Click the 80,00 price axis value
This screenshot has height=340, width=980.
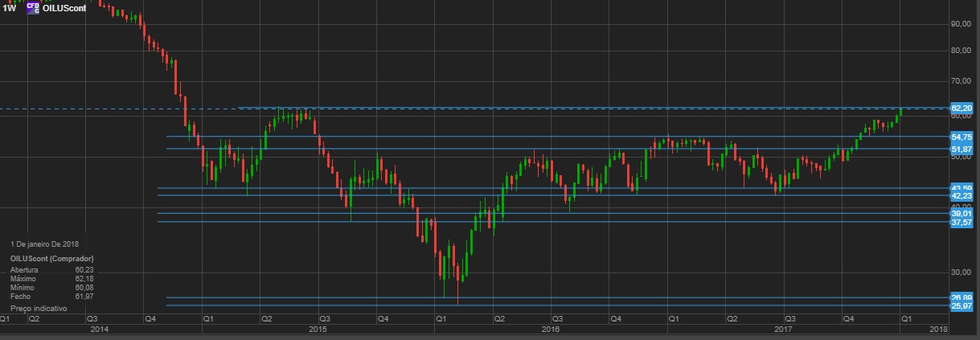tap(962, 50)
